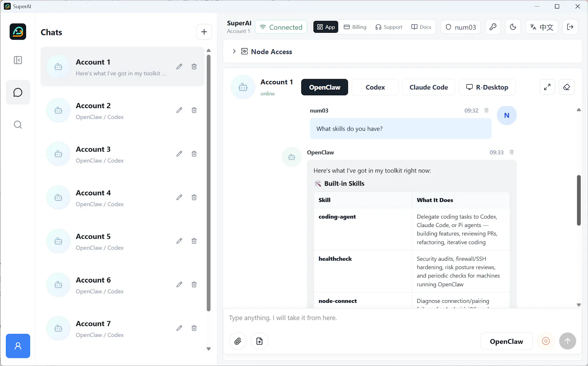Screen dimensions: 588x366
Task: Delete Account 5 chat
Action: (x=194, y=241)
